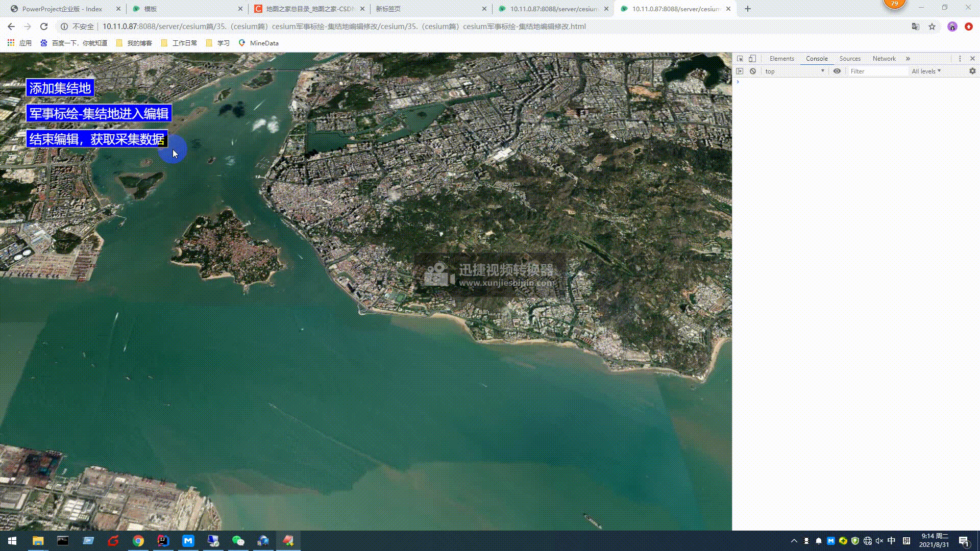Bookmark this page with the star icon
The width and height of the screenshot is (980, 551).
click(932, 27)
